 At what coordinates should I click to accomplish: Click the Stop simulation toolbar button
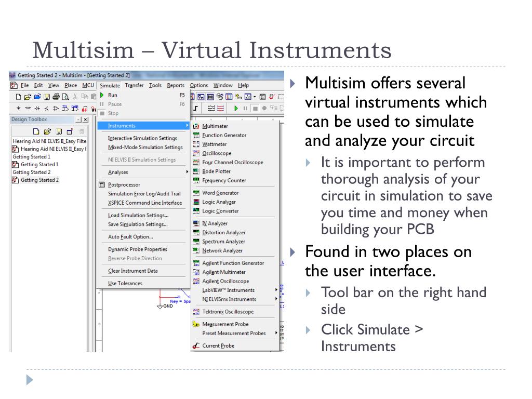pyautogui.click(x=256, y=108)
